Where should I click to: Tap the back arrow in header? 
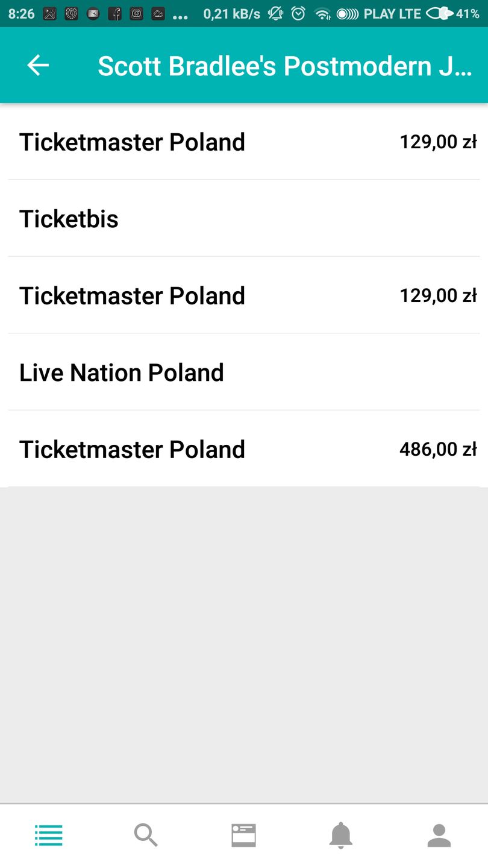38,66
